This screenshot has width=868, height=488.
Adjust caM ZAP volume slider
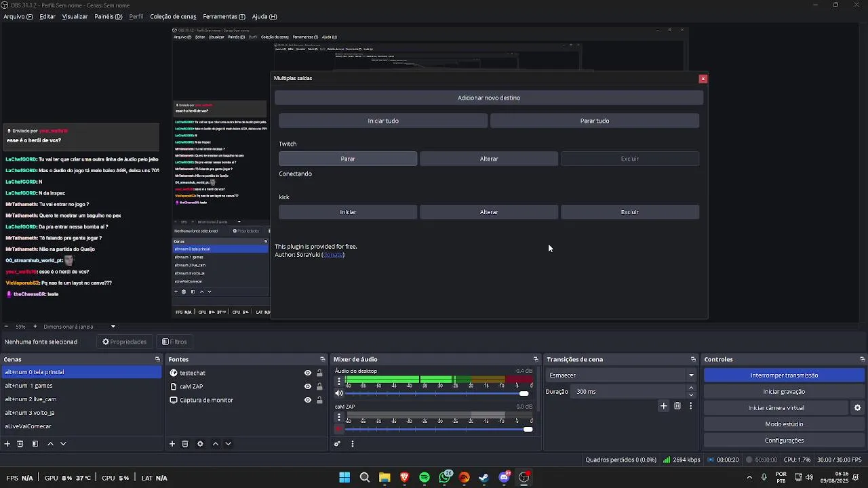(439, 429)
